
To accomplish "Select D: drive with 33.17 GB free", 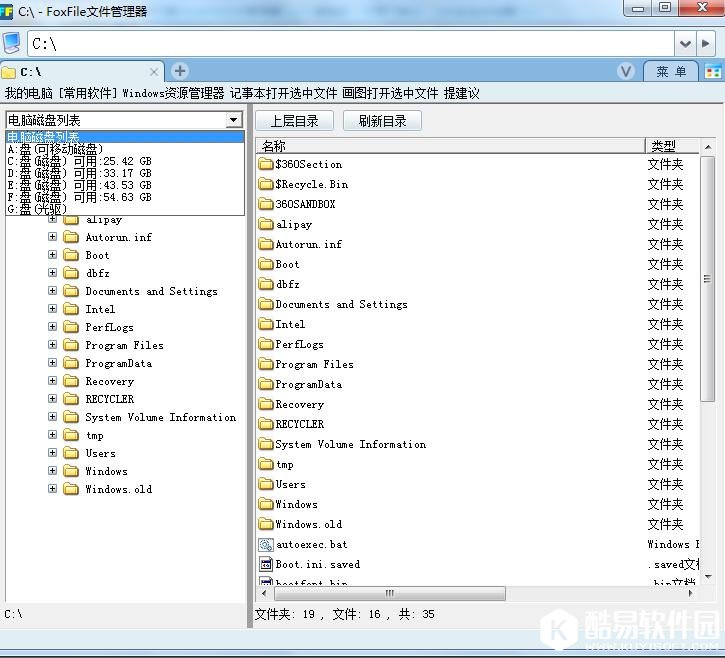I will [x=79, y=172].
